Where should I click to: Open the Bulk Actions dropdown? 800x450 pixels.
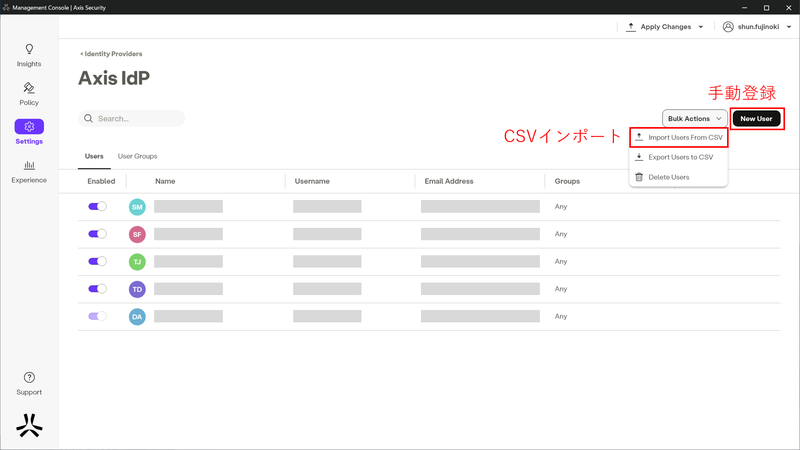[694, 118]
